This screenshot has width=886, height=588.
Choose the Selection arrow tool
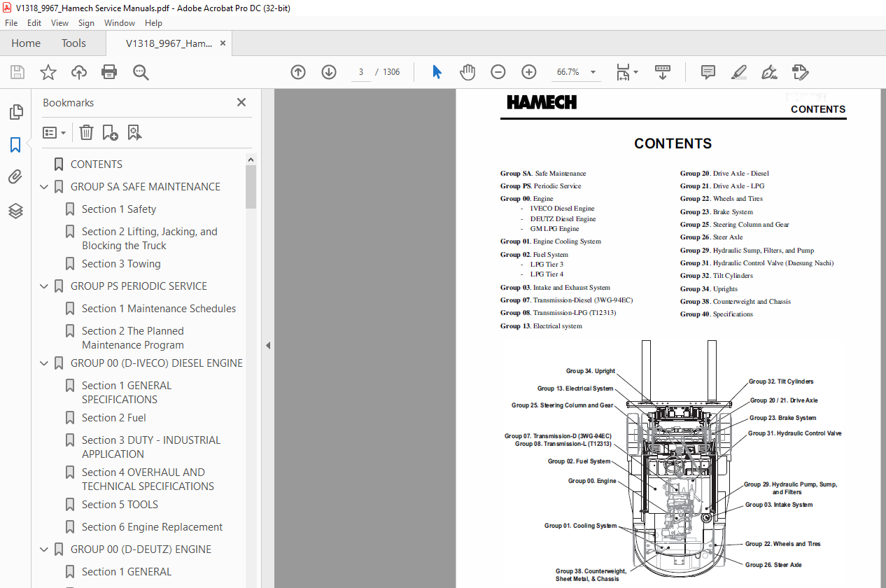437,72
